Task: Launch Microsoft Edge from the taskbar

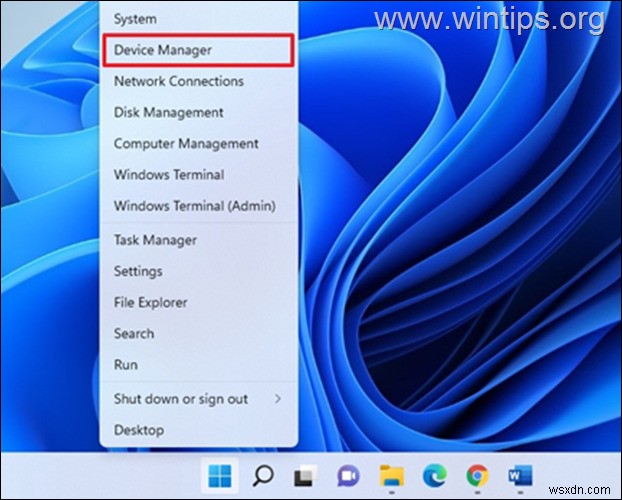Action: click(434, 475)
